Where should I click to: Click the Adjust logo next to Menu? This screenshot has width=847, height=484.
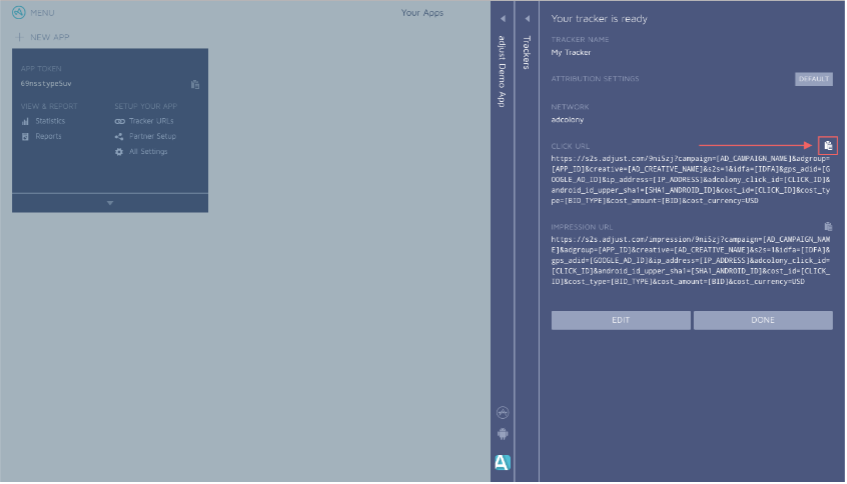point(18,13)
